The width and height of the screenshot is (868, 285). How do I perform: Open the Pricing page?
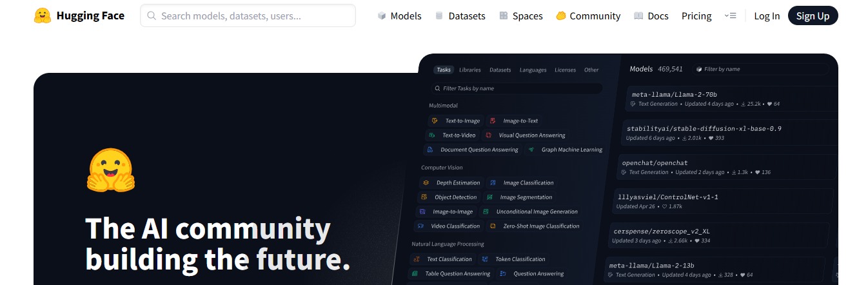pos(696,16)
